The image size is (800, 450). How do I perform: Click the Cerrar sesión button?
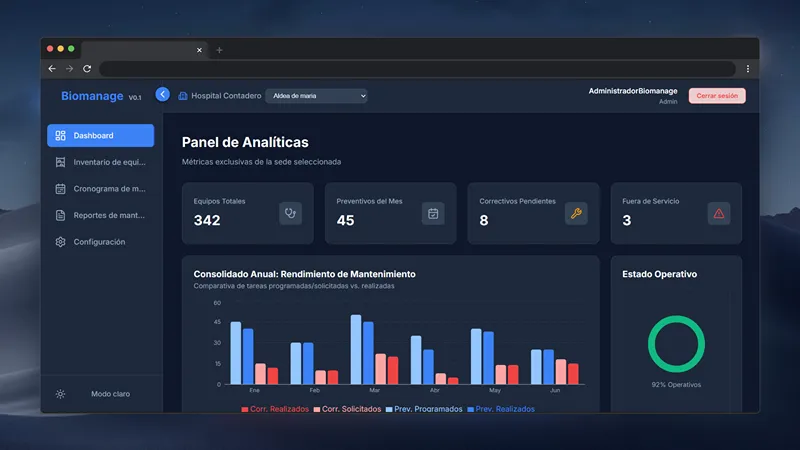click(x=717, y=96)
